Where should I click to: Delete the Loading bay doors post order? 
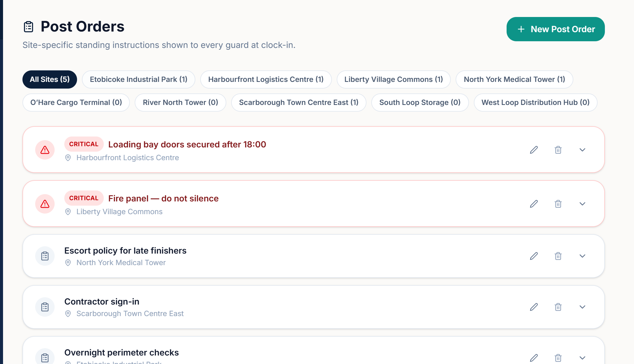point(558,150)
